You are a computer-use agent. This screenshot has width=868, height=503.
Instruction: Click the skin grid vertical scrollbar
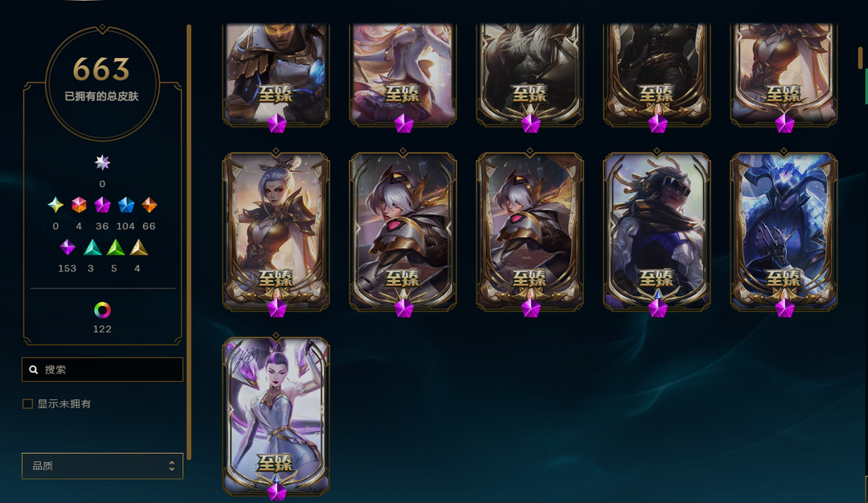(861, 58)
